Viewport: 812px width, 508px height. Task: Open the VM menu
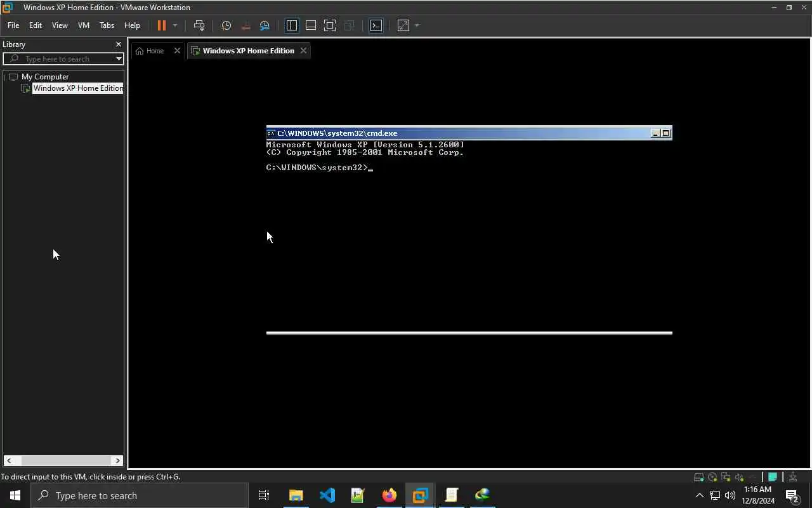[x=84, y=25]
